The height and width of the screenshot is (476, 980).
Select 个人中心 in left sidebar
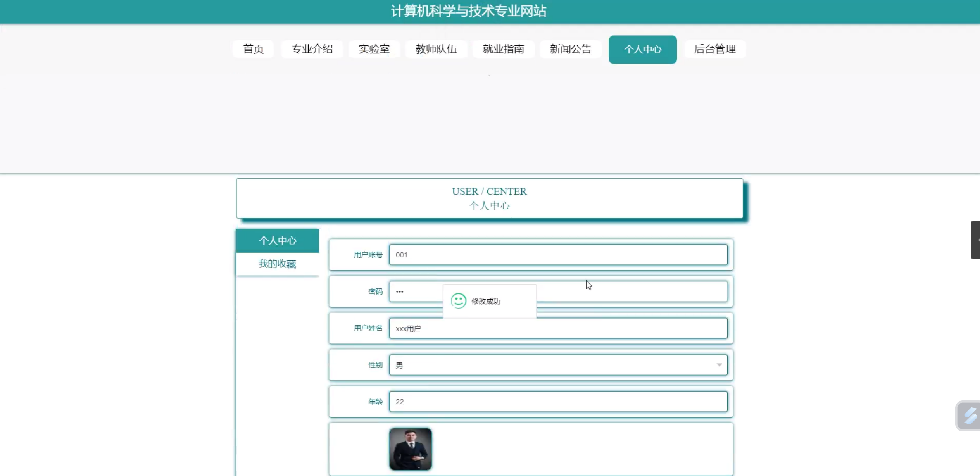coord(278,241)
